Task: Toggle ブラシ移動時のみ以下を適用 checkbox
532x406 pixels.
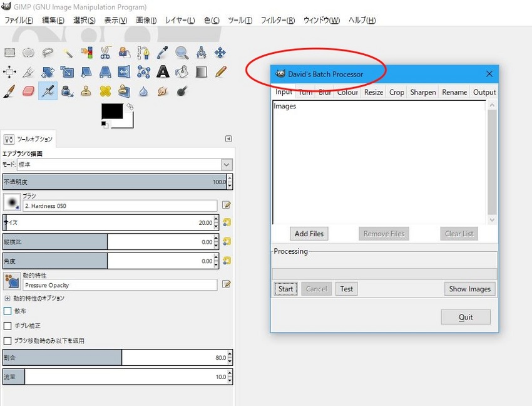Action: [8, 341]
